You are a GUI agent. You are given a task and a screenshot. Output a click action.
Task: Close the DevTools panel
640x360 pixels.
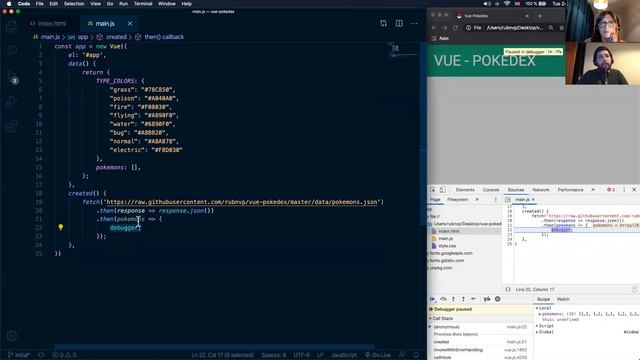click(x=634, y=190)
